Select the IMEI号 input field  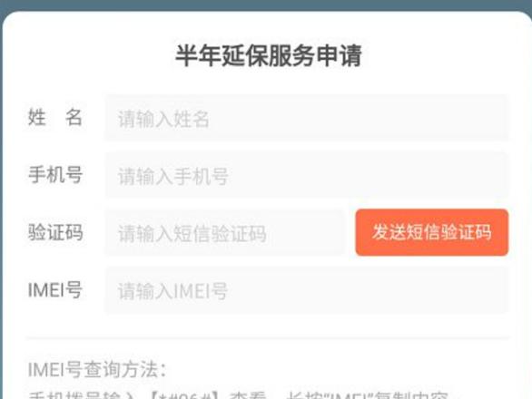click(x=307, y=290)
